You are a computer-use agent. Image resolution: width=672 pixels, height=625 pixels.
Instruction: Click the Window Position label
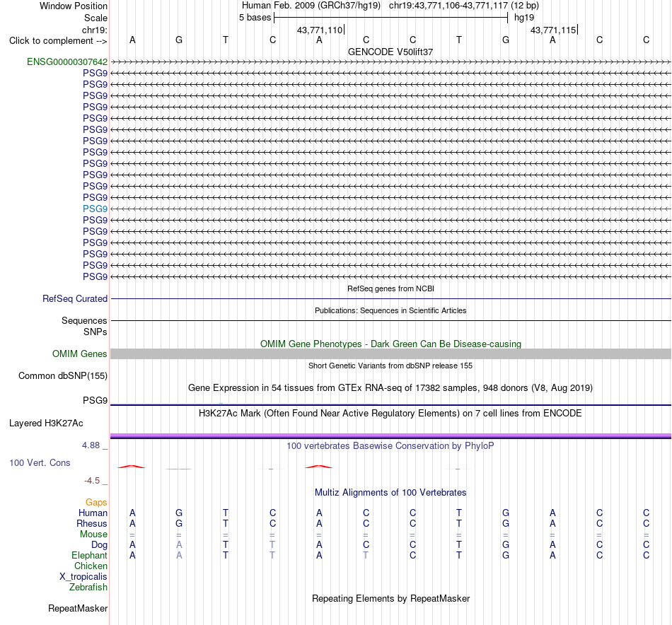click(x=74, y=6)
